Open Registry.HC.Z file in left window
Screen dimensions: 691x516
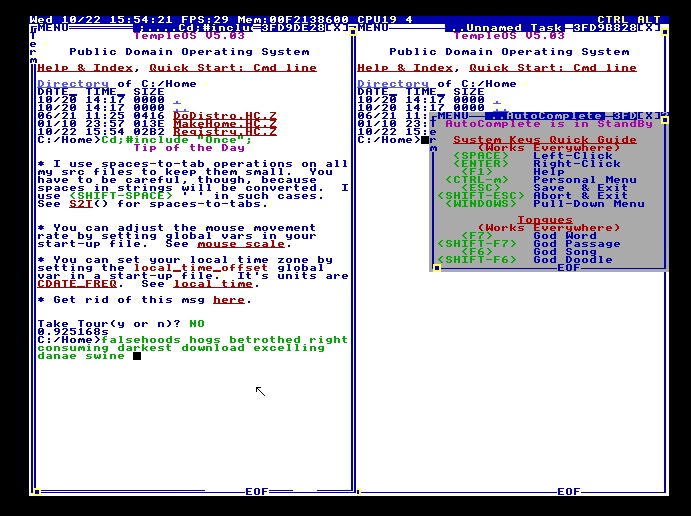pyautogui.click(x=225, y=132)
